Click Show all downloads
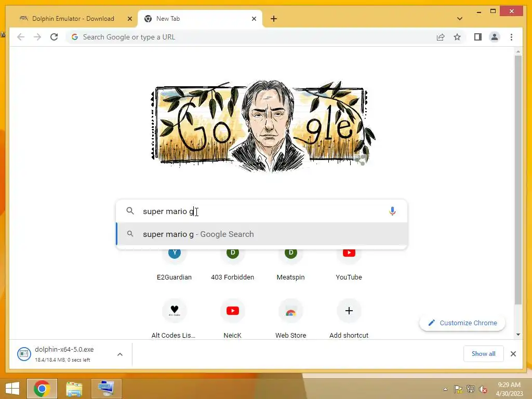The width and height of the screenshot is (532, 399). (484, 354)
